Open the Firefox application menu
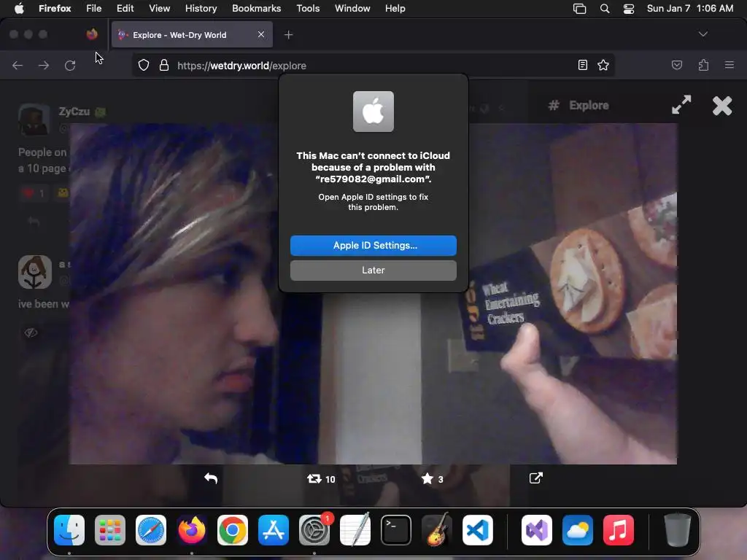 (x=55, y=8)
